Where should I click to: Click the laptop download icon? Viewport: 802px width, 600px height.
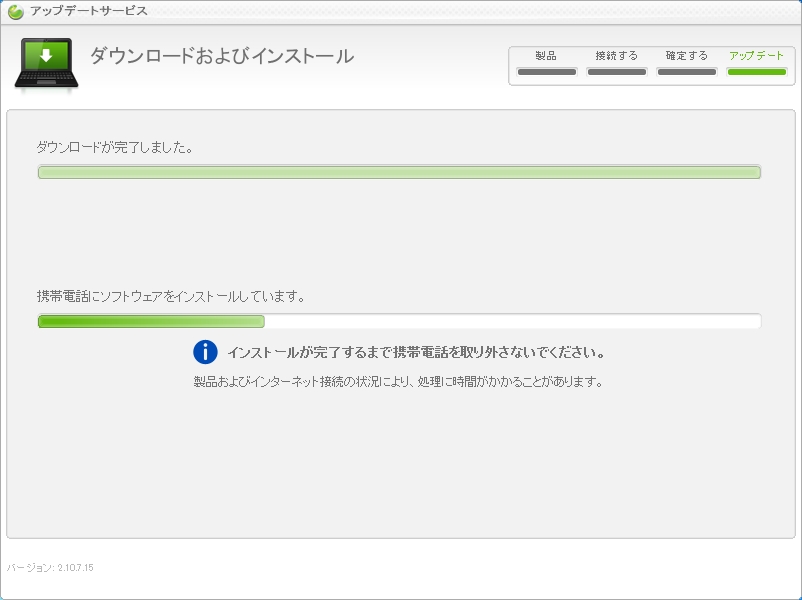pyautogui.click(x=46, y=64)
